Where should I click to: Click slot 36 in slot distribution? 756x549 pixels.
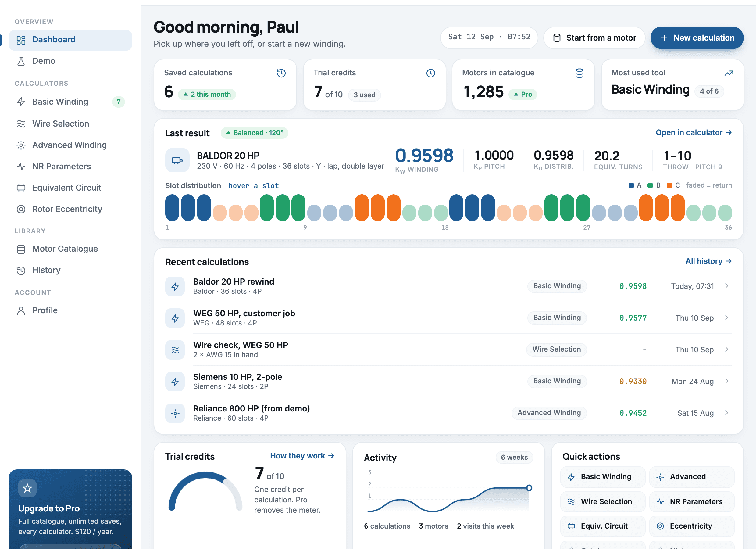[x=725, y=213]
